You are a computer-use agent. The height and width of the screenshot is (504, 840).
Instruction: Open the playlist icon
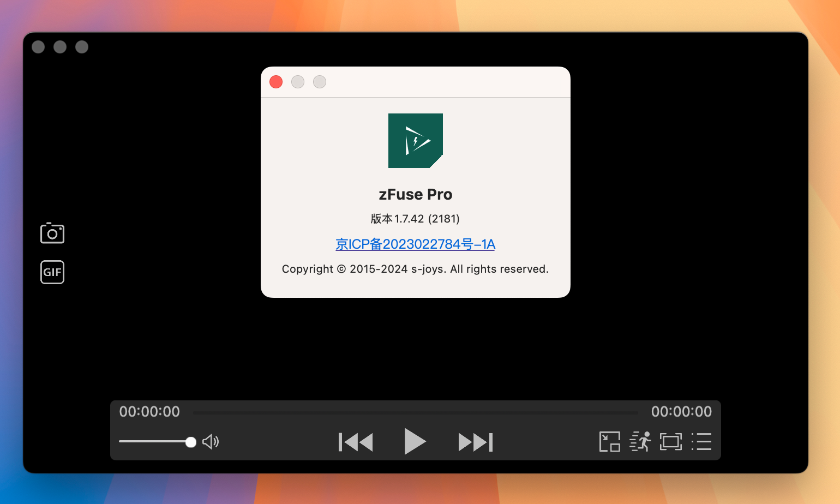[701, 442]
